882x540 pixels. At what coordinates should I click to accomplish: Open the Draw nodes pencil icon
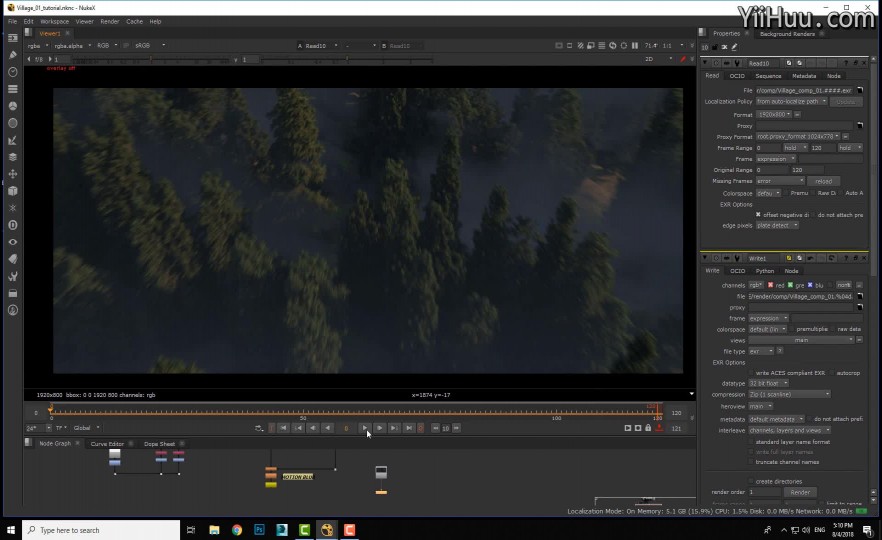point(12,55)
